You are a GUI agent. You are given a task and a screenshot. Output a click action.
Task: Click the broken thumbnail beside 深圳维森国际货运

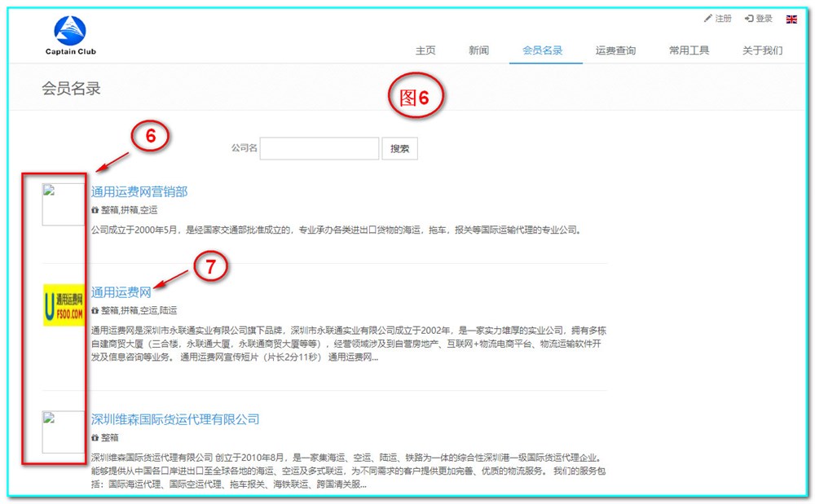pyautogui.click(x=64, y=432)
